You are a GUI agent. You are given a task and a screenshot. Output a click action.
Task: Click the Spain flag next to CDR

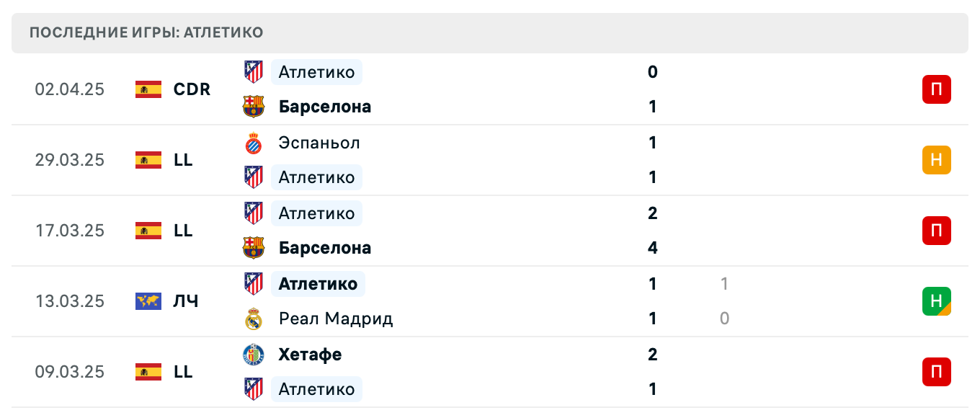click(146, 89)
